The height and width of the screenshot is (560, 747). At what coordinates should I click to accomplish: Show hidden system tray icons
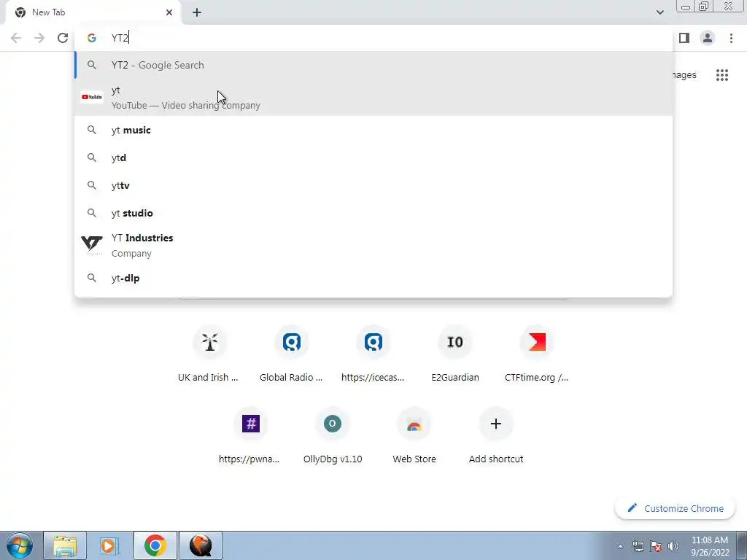coord(620,546)
